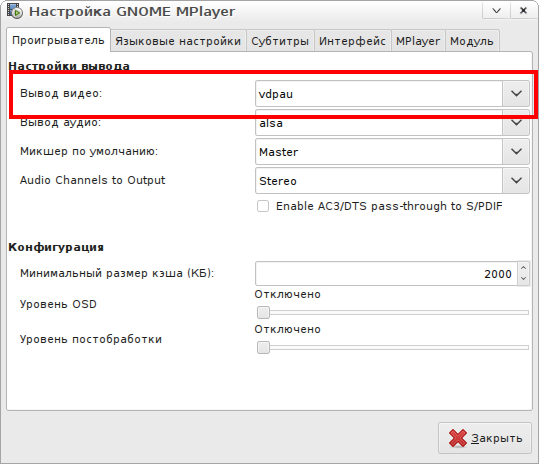Viewport: 539px width, 464px height.
Task: Click the GNOME MPlayer title bar icon
Action: tap(15, 11)
